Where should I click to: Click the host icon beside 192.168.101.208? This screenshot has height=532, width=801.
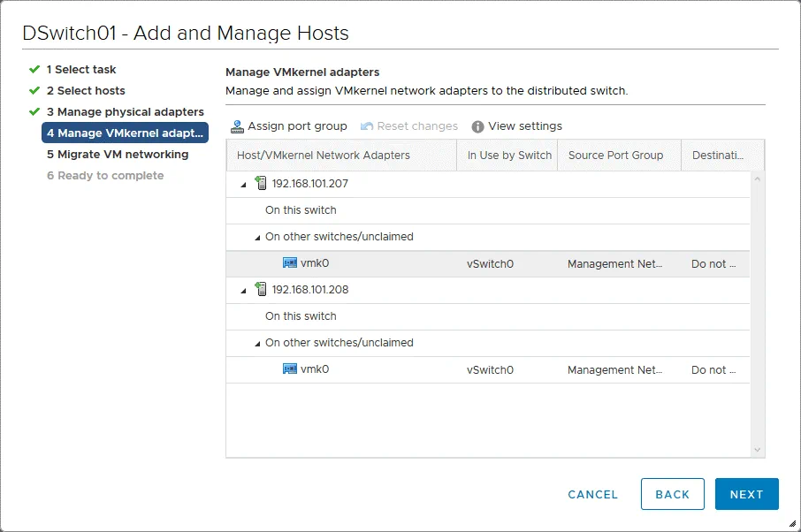[260, 290]
